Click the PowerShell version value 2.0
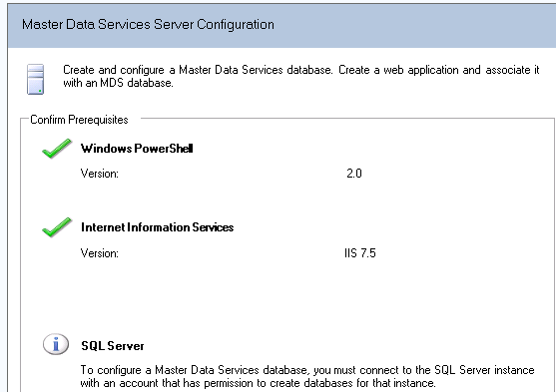Viewport: 556px width, 392px height. [x=354, y=174]
